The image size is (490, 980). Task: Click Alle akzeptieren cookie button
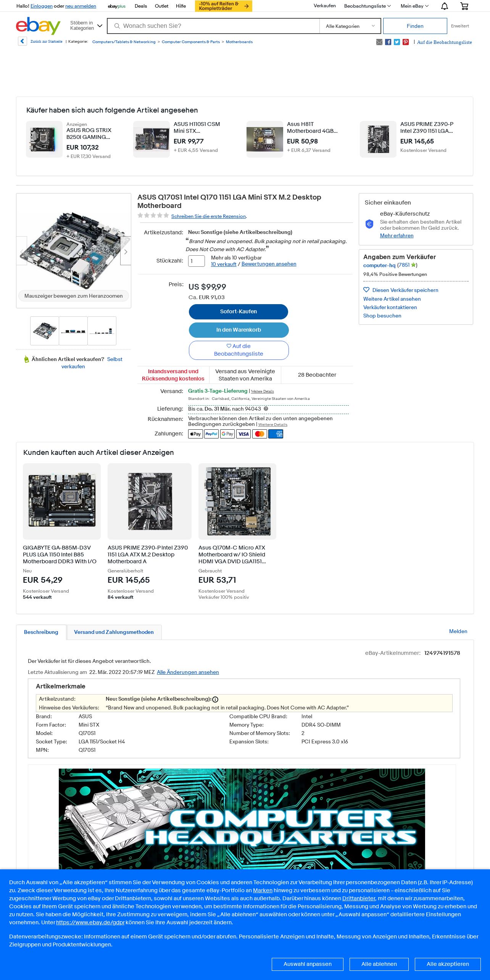448,964
